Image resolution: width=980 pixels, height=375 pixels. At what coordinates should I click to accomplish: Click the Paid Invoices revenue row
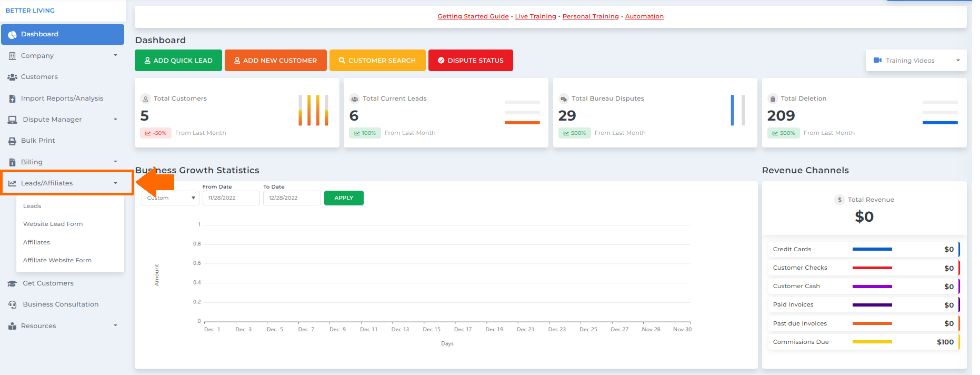(x=863, y=305)
